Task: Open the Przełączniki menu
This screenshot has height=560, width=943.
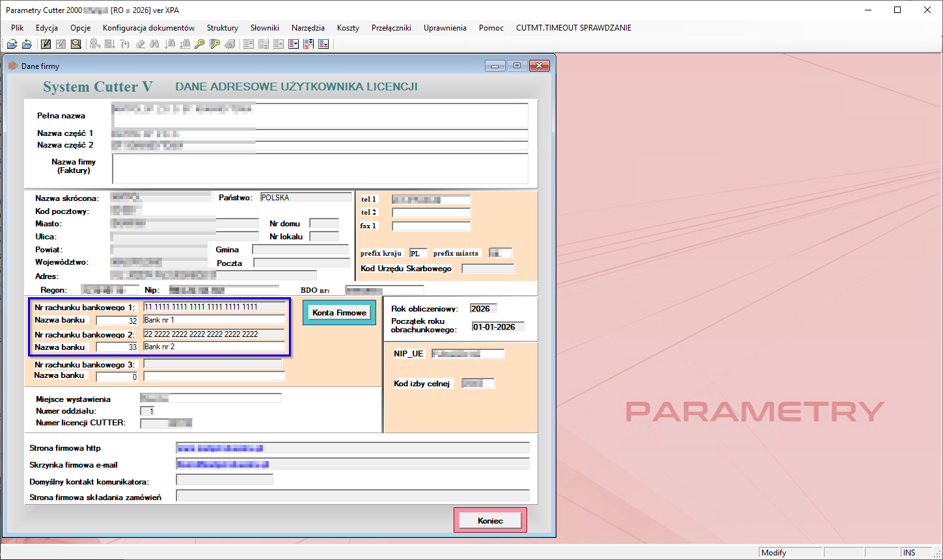Action: 392,28
